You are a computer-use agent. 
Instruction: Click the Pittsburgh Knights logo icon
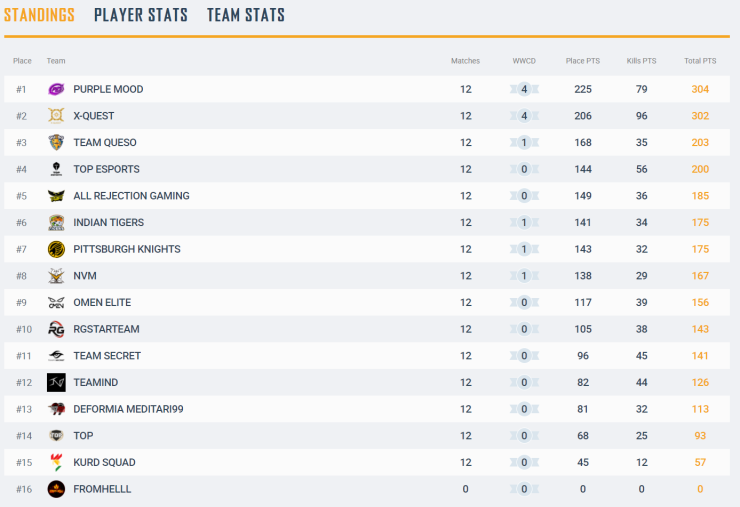click(56, 249)
